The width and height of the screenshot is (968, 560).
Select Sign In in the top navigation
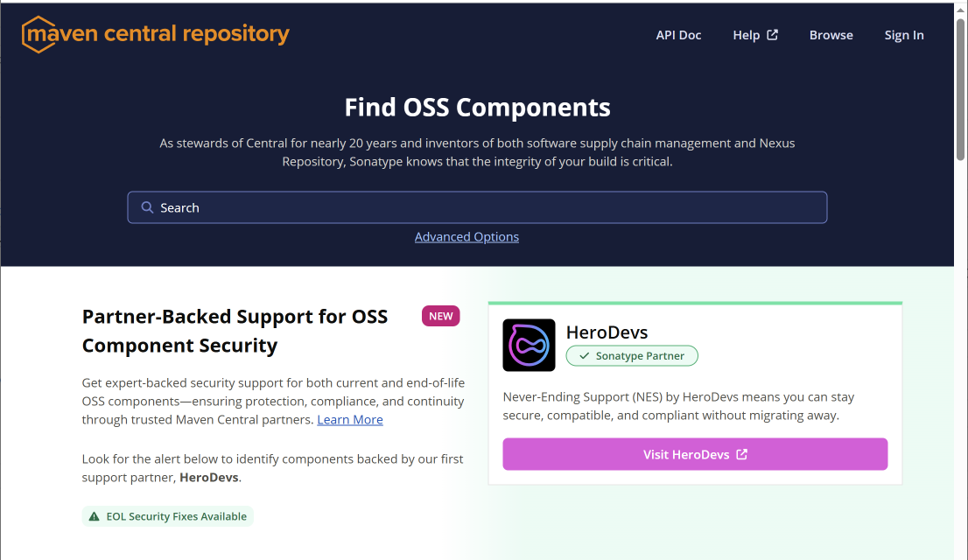click(904, 35)
